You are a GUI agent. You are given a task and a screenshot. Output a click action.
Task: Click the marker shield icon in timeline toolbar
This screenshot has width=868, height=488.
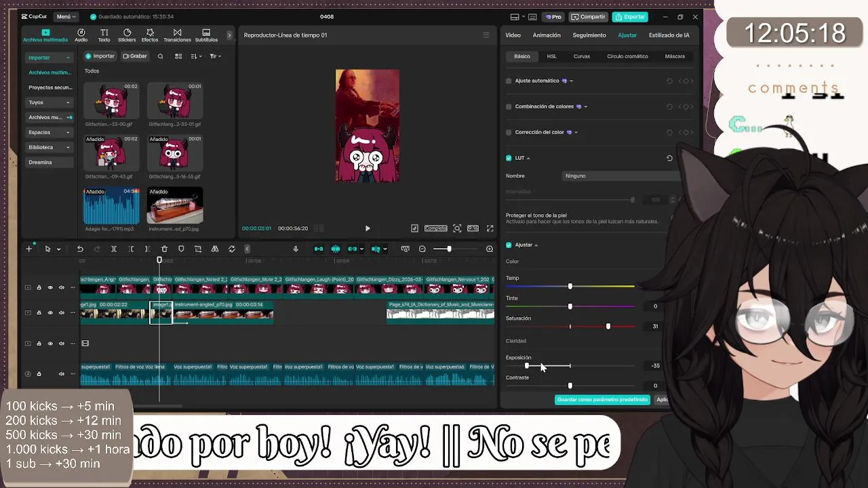[181, 249]
